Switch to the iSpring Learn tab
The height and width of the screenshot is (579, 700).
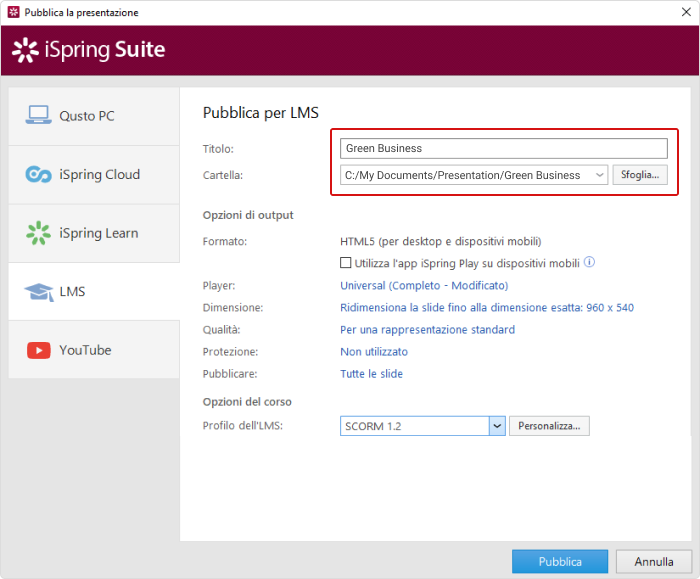[x=94, y=233]
